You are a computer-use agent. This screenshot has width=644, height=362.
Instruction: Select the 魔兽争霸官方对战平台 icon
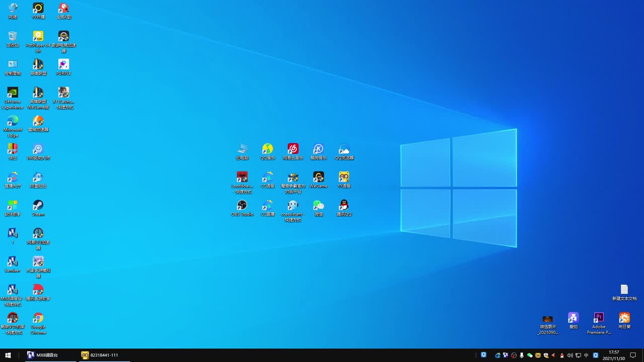tap(293, 183)
